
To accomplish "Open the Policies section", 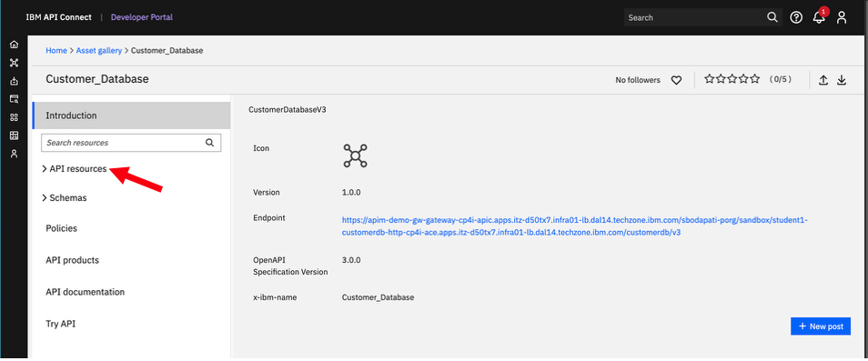I will pyautogui.click(x=62, y=228).
